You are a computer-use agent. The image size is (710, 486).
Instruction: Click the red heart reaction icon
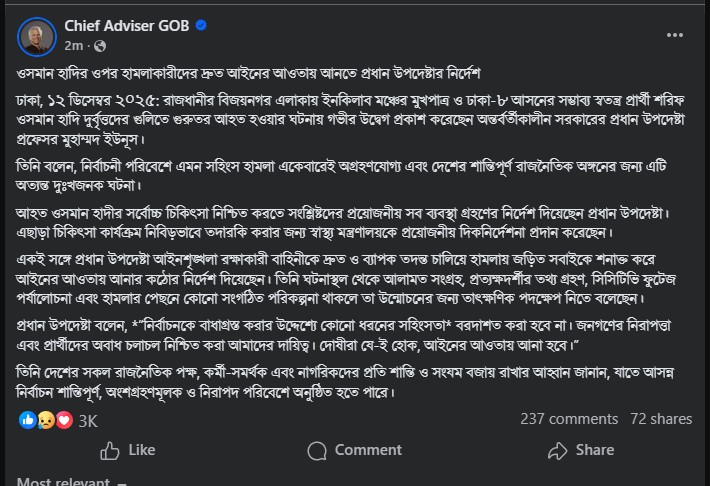[x=62, y=420]
